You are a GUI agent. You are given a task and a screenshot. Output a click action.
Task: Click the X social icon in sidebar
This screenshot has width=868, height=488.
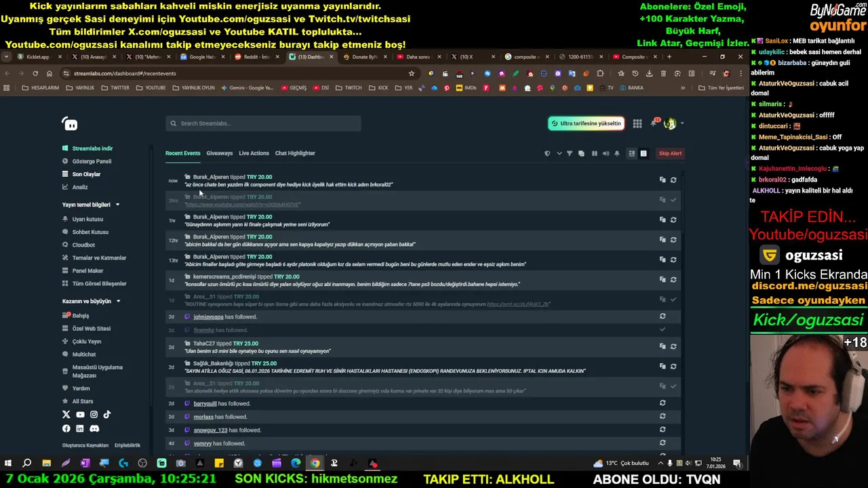[x=66, y=414]
